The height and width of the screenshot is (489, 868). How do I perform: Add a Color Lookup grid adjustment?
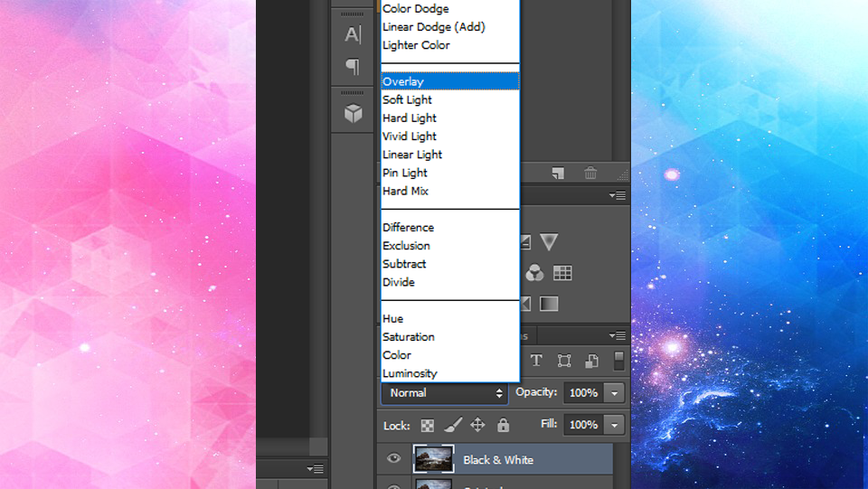point(562,273)
